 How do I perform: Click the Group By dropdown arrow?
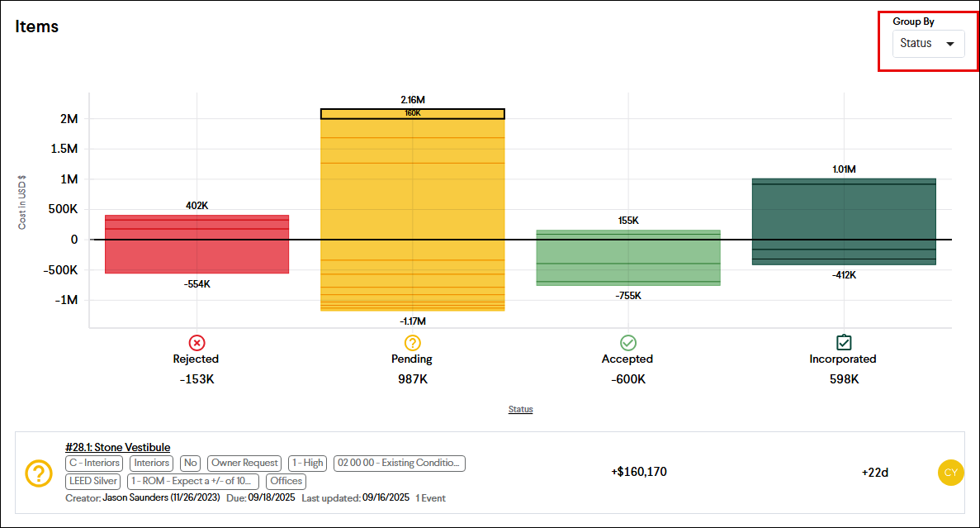tap(950, 44)
